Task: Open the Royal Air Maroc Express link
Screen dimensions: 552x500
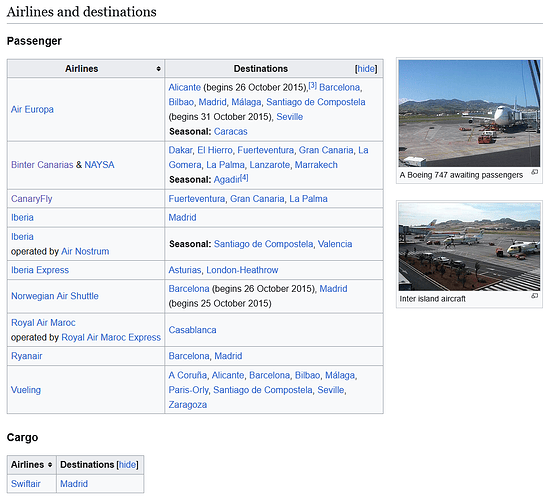Action: click(111, 337)
